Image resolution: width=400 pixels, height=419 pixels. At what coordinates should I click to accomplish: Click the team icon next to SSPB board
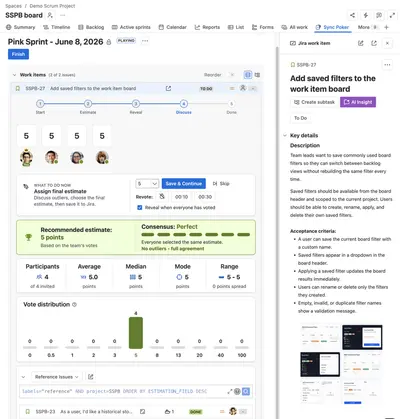point(50,15)
